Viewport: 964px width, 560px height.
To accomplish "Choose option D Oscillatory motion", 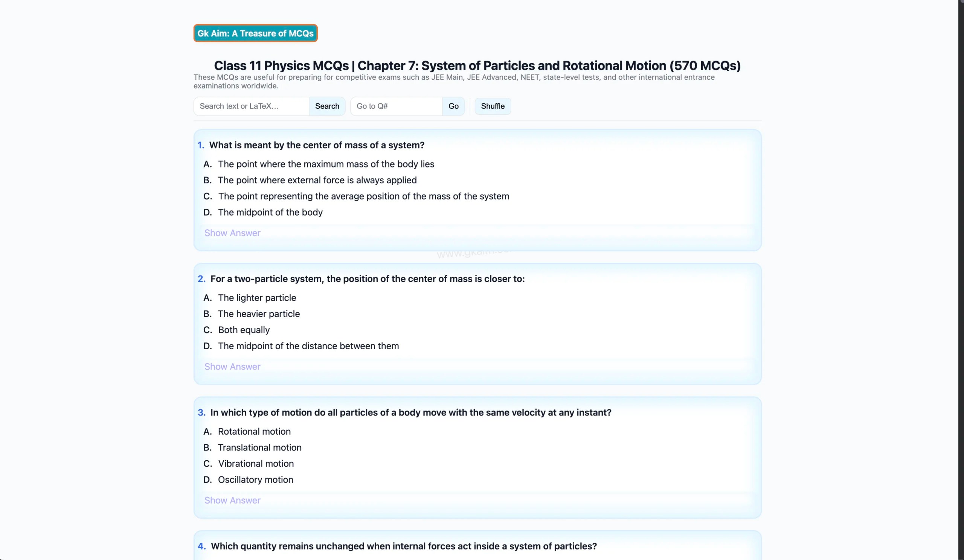I will tap(255, 480).
